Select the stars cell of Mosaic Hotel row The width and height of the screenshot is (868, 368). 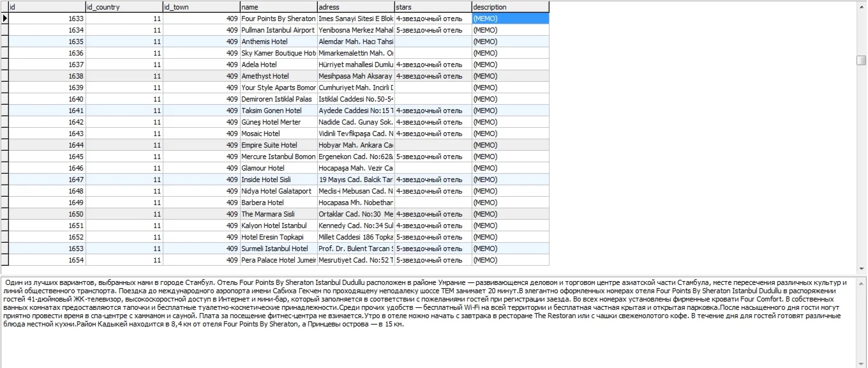433,134
